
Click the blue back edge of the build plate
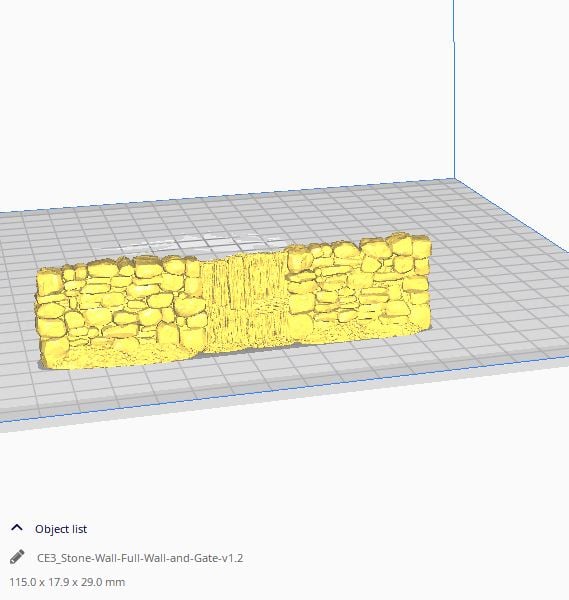pyautogui.click(x=230, y=195)
